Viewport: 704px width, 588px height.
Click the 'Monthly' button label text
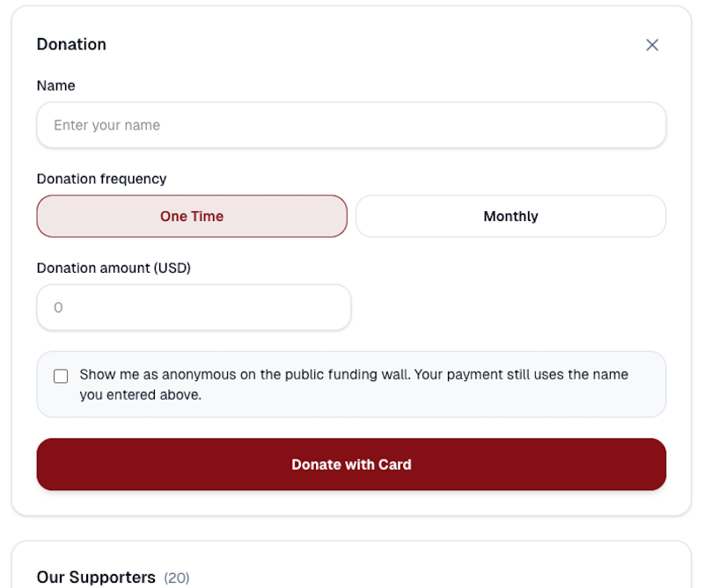click(510, 217)
